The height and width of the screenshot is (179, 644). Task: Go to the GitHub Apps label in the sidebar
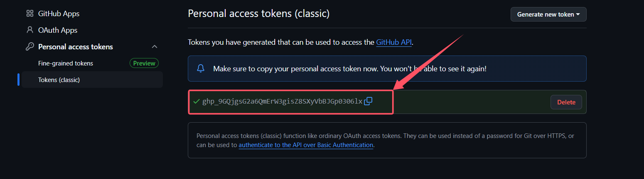coord(59,14)
